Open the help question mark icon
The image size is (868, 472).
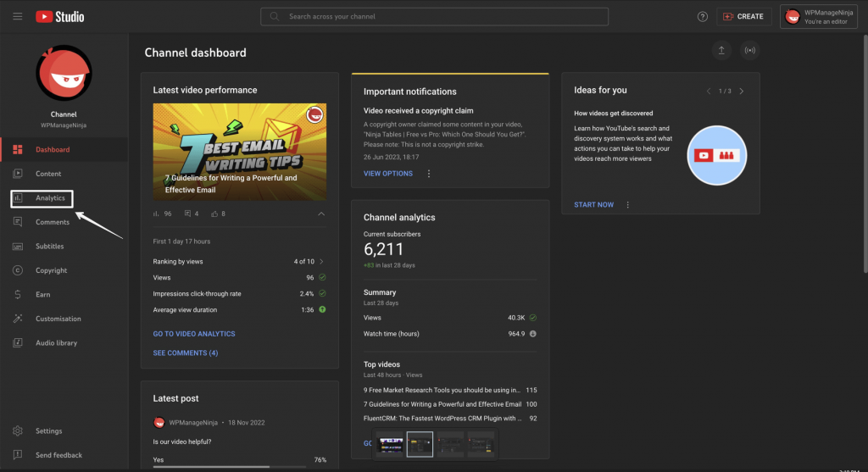click(703, 17)
